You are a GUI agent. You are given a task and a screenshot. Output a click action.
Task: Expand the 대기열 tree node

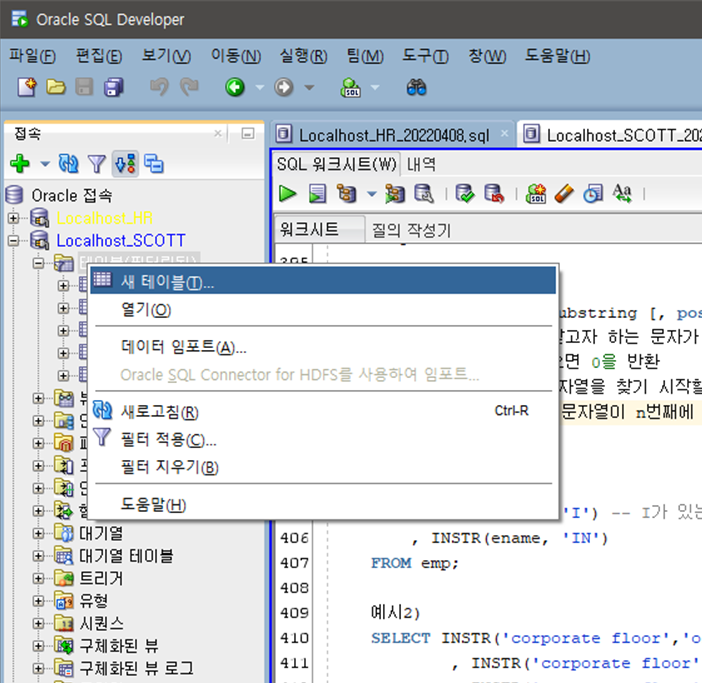tap(39, 533)
